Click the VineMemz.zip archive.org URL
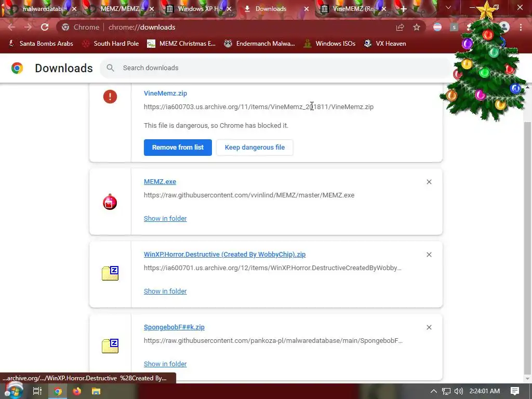The image size is (532, 399). [259, 107]
